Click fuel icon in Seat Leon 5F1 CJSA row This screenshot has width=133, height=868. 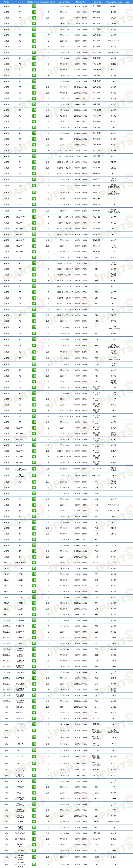pos(34,568)
